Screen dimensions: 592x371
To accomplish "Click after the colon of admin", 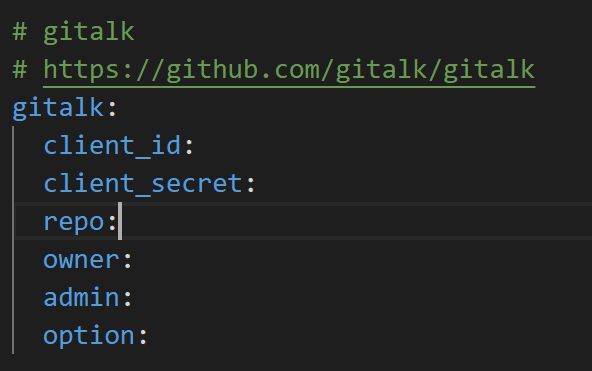I will [x=135, y=297].
